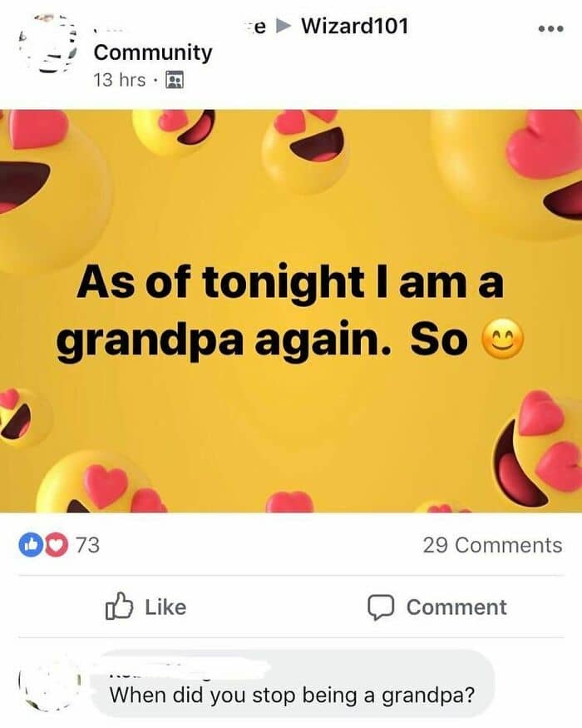
Task: Click the arrow icon before Wizard101
Action: [284, 27]
